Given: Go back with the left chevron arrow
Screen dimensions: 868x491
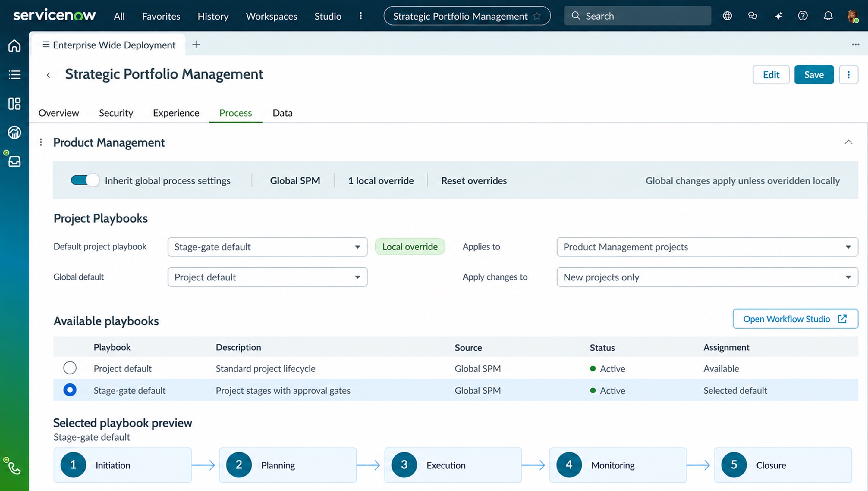Looking at the screenshot, I should (x=49, y=75).
